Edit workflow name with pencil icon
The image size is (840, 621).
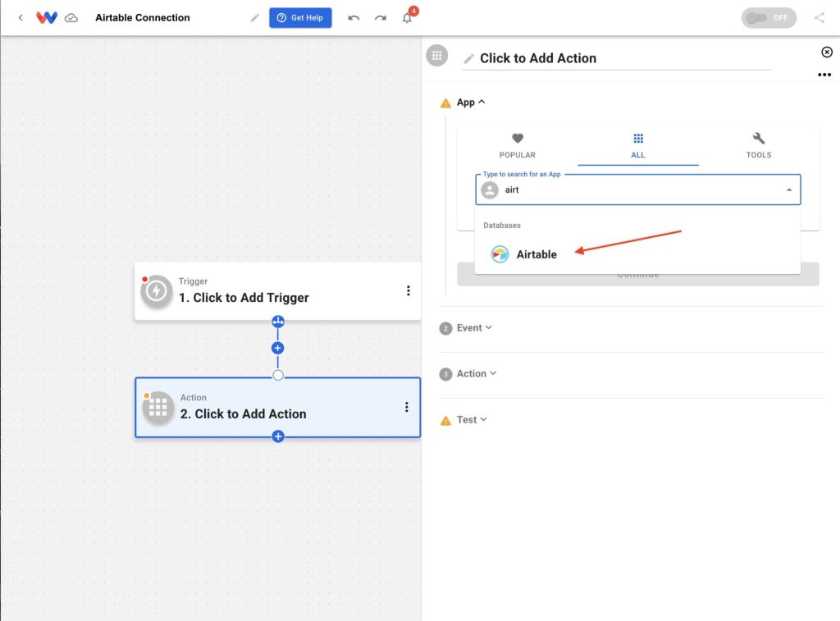pyautogui.click(x=254, y=18)
